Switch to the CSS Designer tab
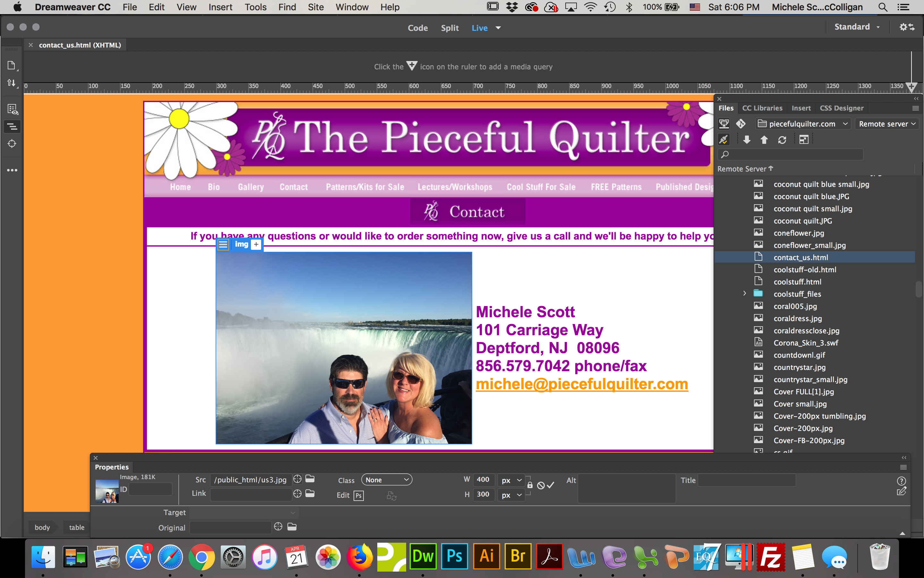The width and height of the screenshot is (924, 578). [x=842, y=108]
